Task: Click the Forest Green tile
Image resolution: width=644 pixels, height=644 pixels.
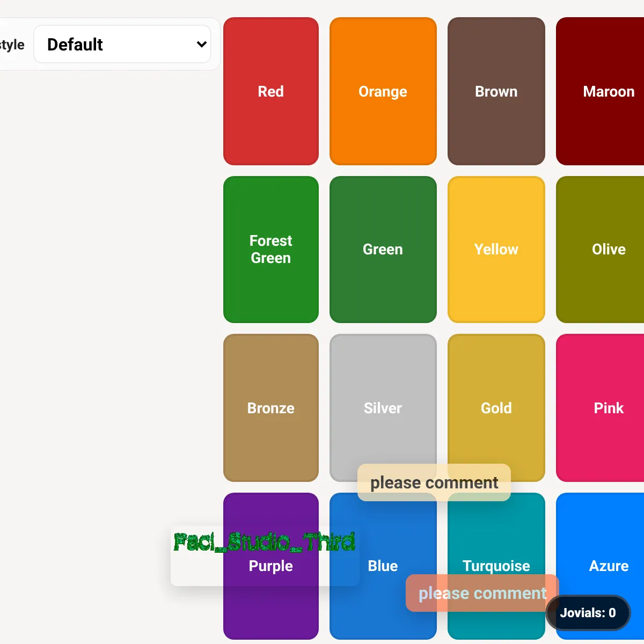Action: (270, 249)
